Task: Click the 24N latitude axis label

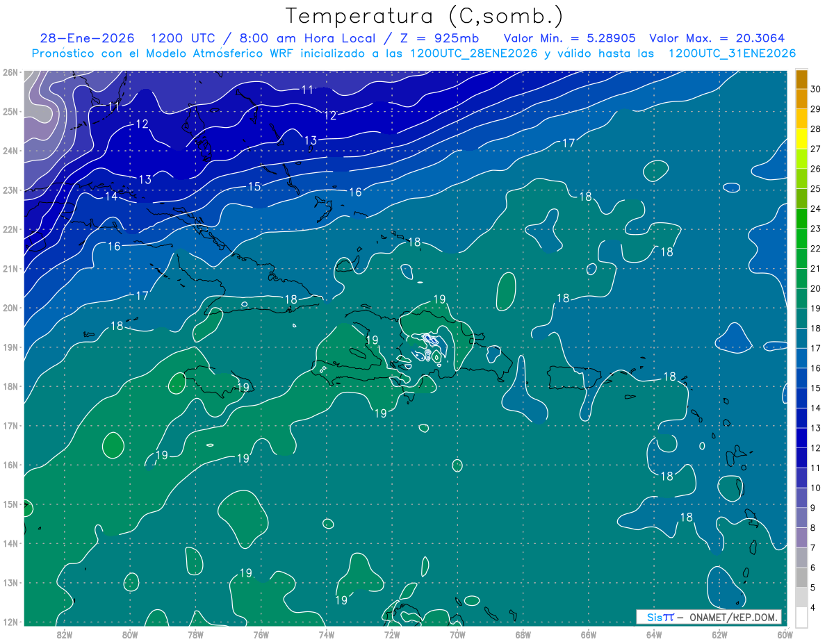Action: 10,150
